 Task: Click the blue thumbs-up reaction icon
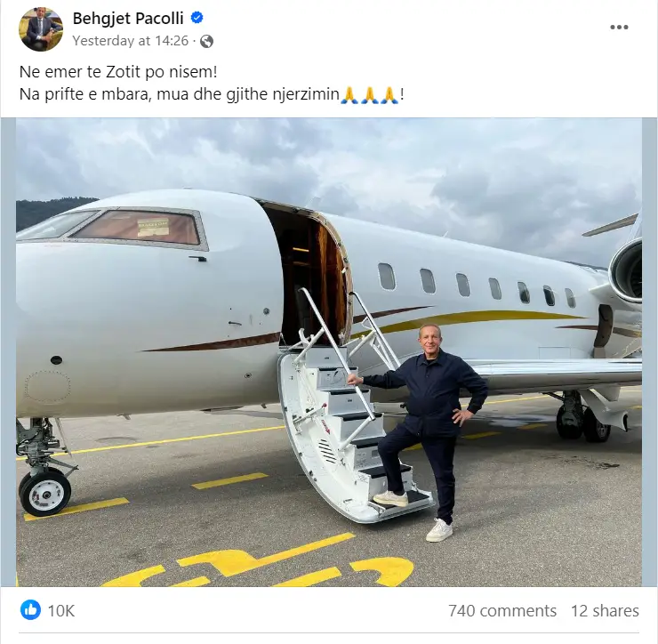30,610
